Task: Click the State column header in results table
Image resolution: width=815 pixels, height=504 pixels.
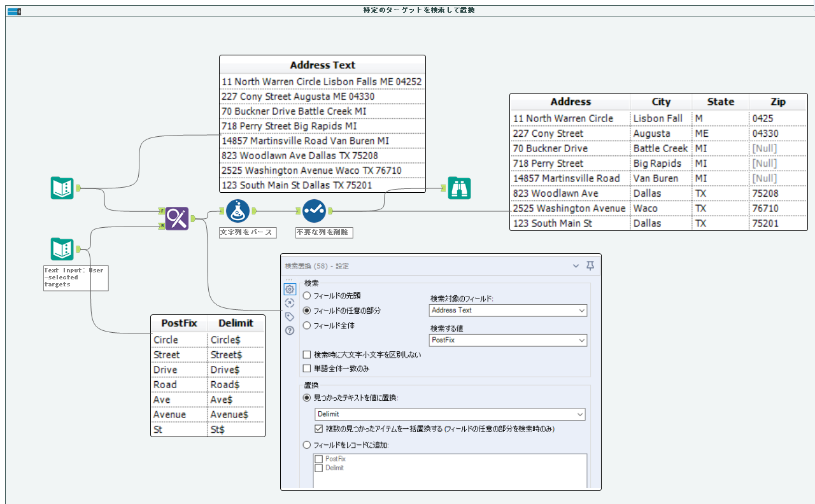Action: click(x=720, y=102)
